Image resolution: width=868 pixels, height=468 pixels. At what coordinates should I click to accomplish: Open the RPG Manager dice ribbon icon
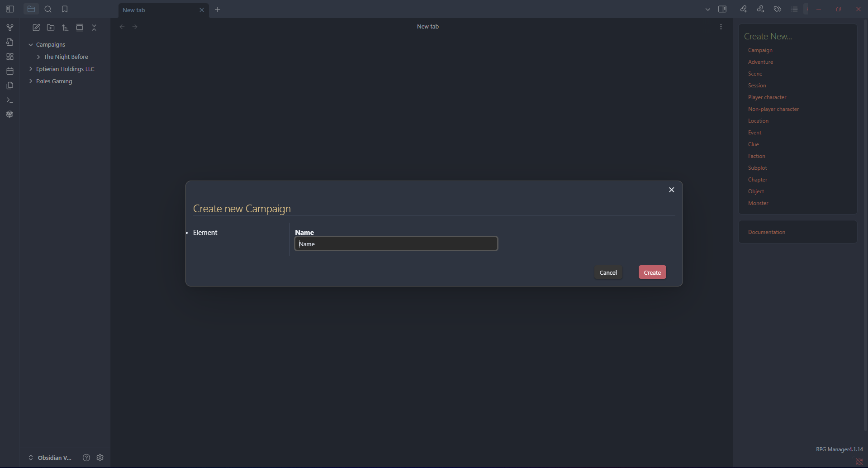[x=10, y=115]
